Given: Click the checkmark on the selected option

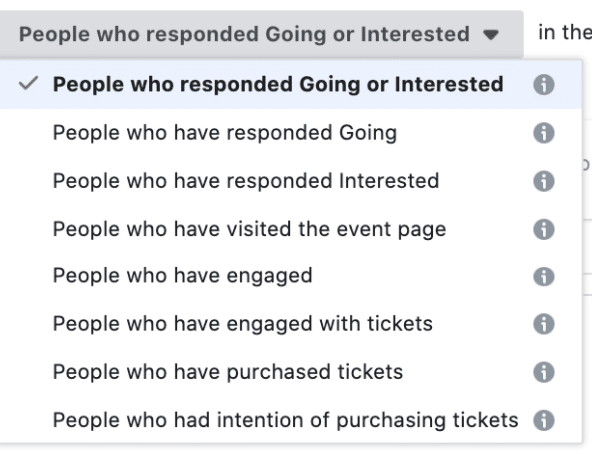Looking at the screenshot, I should click(29, 83).
